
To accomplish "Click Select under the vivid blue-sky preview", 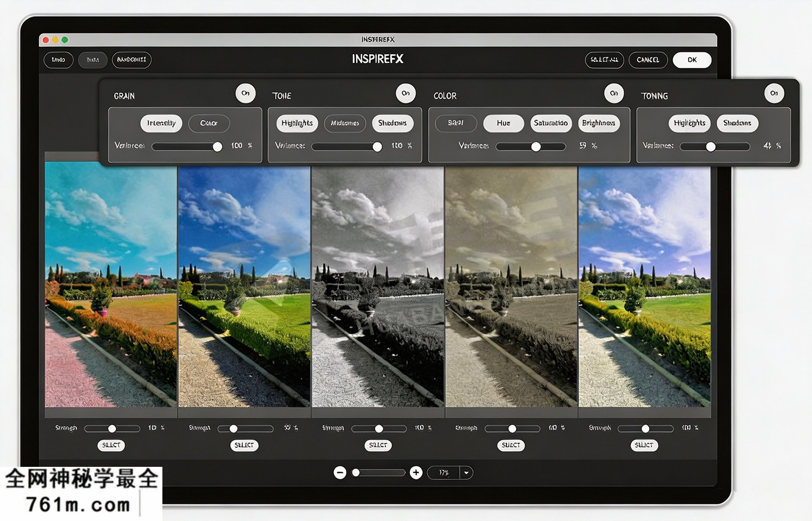I will 244,445.
